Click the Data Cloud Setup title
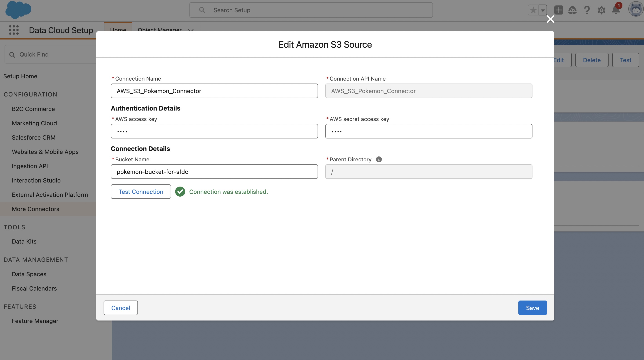Screen dimensions: 644x360 61,30
